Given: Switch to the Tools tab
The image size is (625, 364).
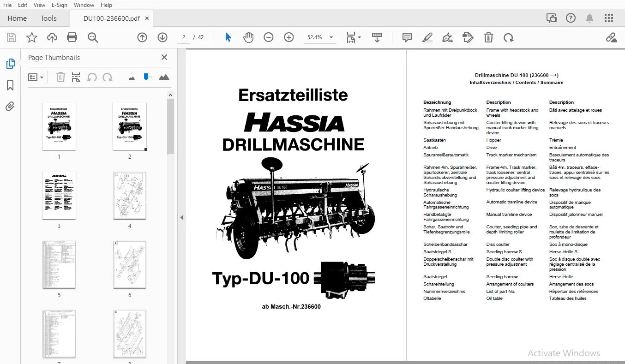Looking at the screenshot, I should tap(48, 18).
